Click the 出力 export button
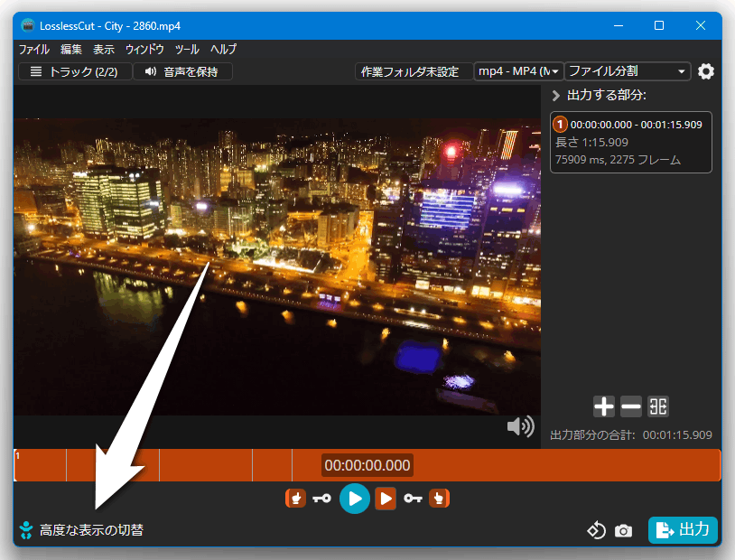735x560 pixels. pyautogui.click(x=683, y=530)
